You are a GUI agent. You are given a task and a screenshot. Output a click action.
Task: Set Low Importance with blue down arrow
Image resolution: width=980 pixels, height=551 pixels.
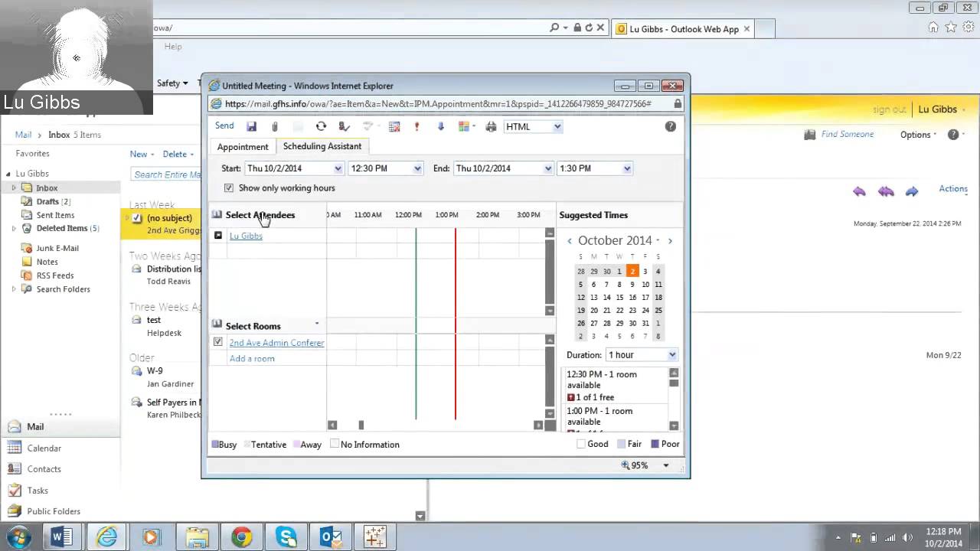tap(440, 126)
